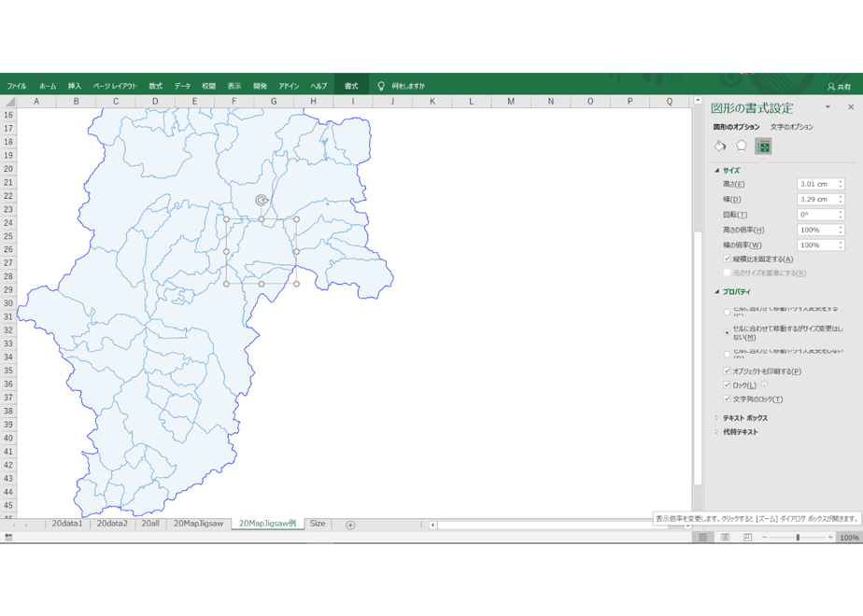Click the 100% zoom level button
The height and width of the screenshot is (616, 863).
point(849,538)
